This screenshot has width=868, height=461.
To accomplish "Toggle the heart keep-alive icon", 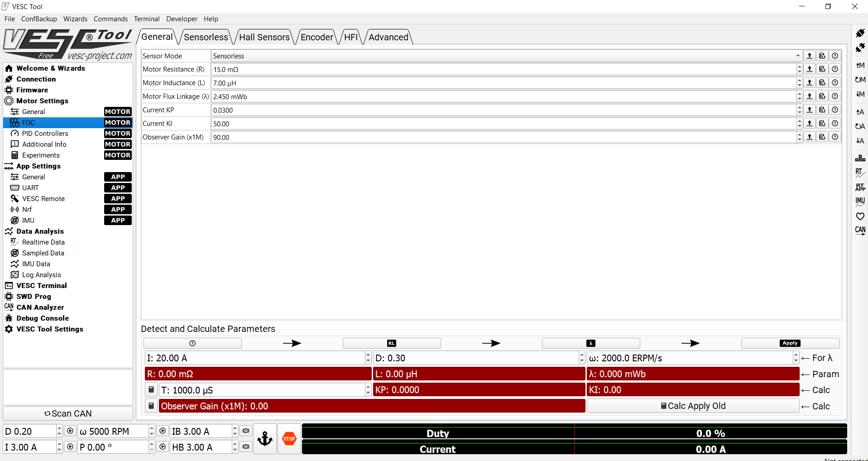I will 859,216.
